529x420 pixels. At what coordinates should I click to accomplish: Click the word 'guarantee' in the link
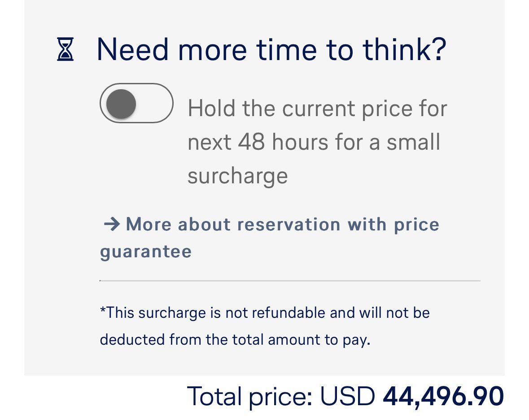pos(146,251)
